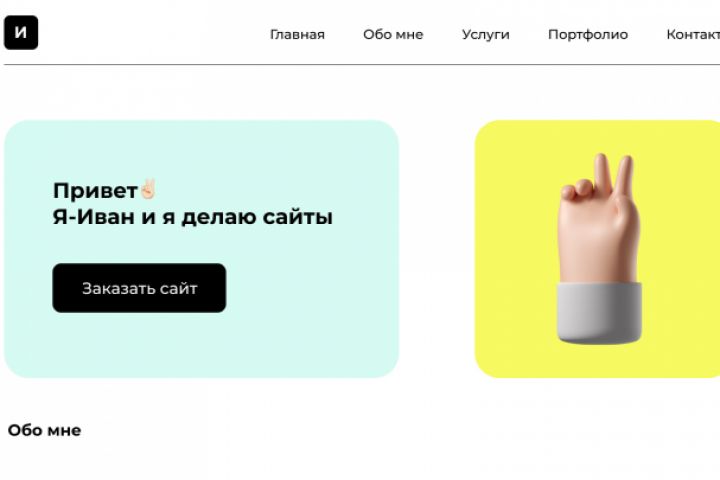Click the raised fingers of the 3D hand

[x=614, y=177]
